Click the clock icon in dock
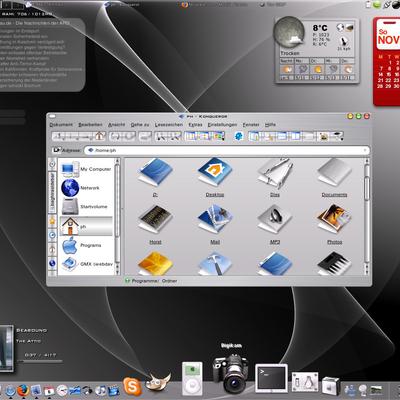The image size is (400, 400). tap(62, 391)
